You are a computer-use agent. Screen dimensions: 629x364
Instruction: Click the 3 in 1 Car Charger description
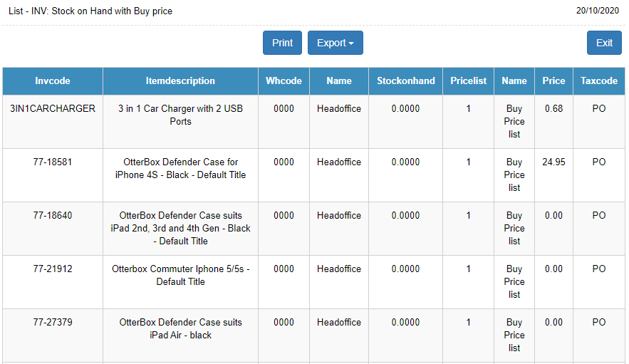(x=180, y=115)
